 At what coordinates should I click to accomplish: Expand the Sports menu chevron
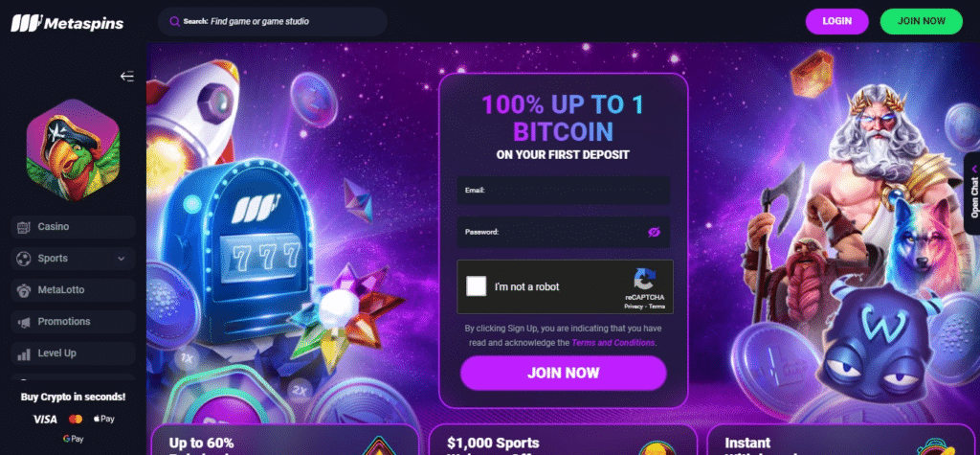[x=122, y=259]
